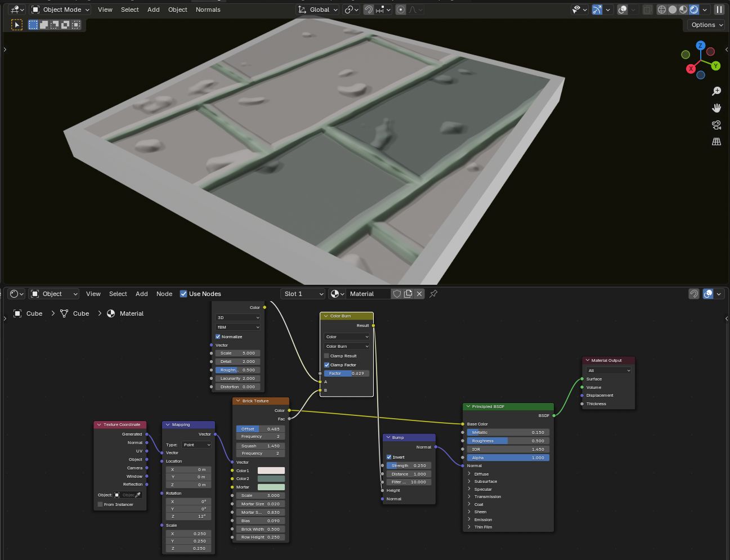Toggle the Use Nodes checkbox
Image resolution: width=730 pixels, height=560 pixels.
point(183,294)
